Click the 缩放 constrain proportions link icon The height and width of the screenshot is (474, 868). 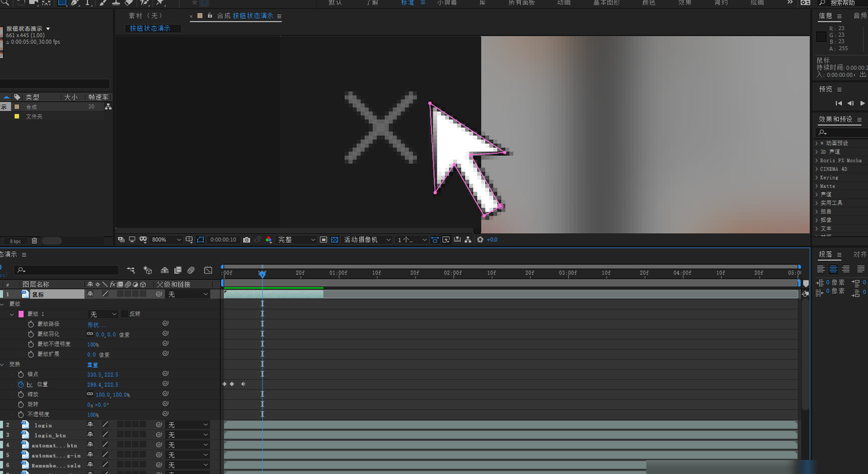tap(90, 394)
